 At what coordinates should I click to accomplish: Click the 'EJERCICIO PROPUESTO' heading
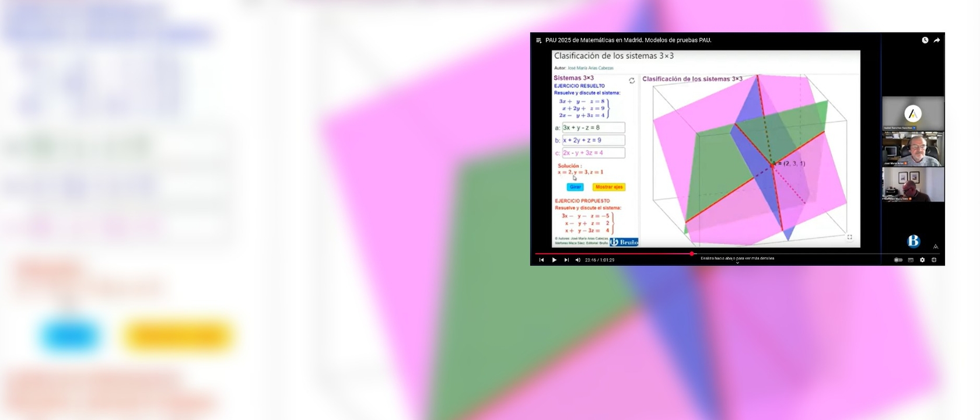pyautogui.click(x=582, y=201)
